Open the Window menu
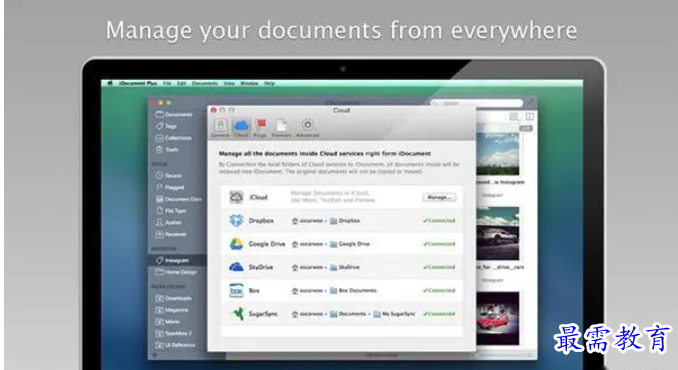The image size is (678, 370). coord(249,83)
